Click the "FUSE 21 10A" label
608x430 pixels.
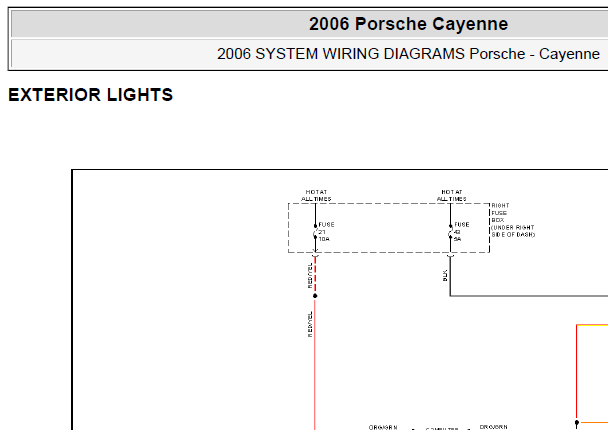coord(326,232)
